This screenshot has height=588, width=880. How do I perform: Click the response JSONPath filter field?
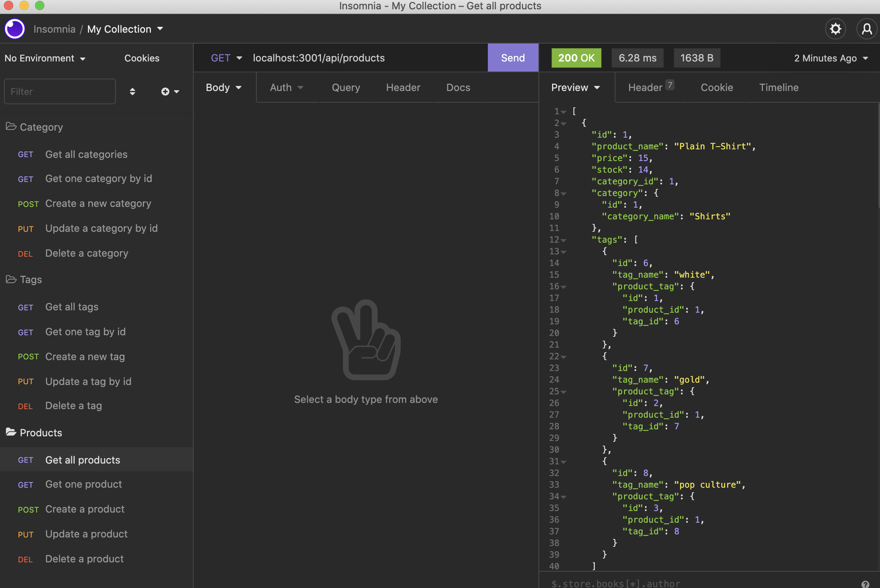click(700, 583)
